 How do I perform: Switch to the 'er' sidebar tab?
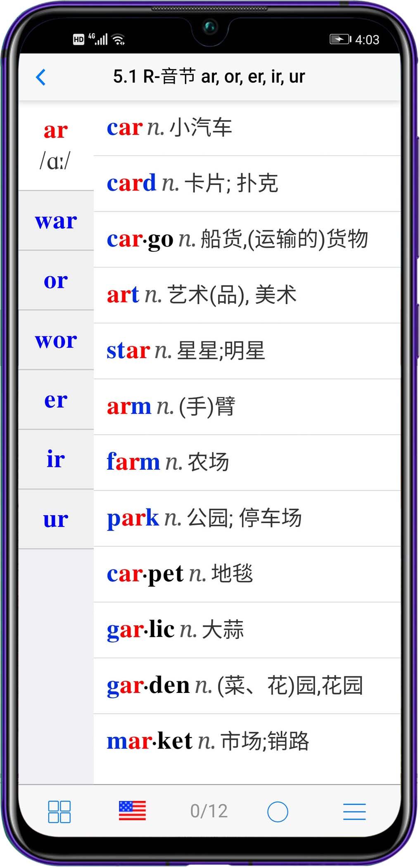56,400
